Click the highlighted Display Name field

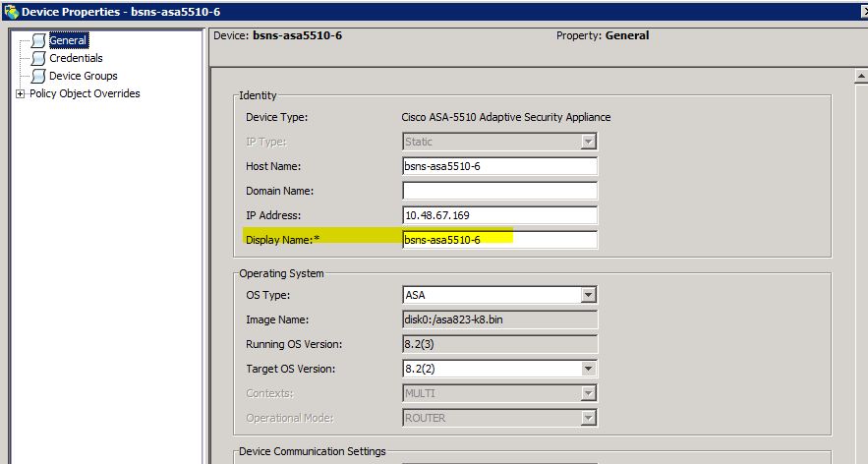coord(500,240)
